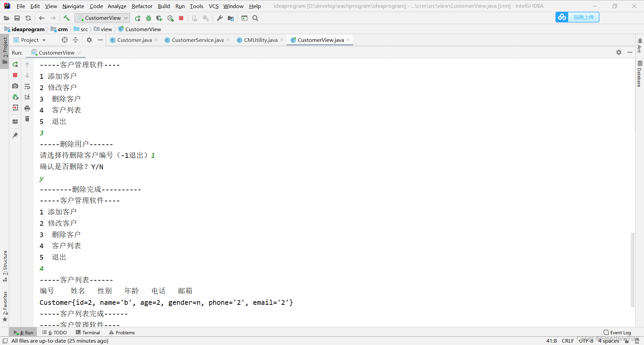Viewport: 644px width, 345px height.
Task: Run with coverage shield icon
Action: tap(159, 18)
